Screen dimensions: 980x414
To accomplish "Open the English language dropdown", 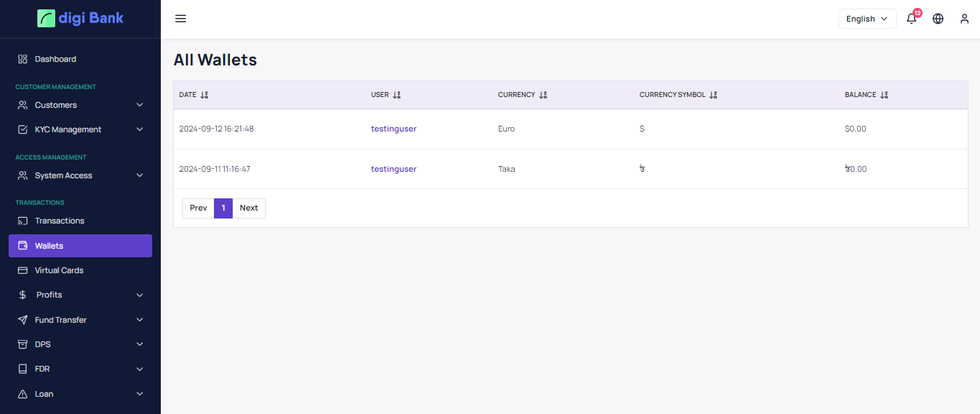I will pyautogui.click(x=867, y=19).
